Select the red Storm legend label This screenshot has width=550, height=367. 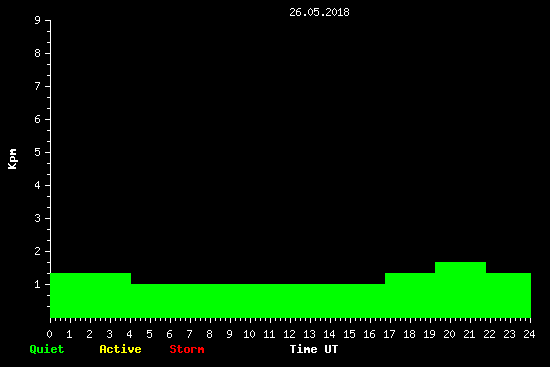coord(187,349)
